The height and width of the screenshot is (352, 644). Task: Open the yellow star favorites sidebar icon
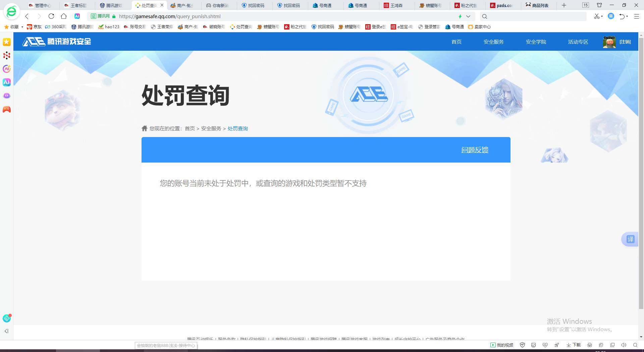point(7,42)
